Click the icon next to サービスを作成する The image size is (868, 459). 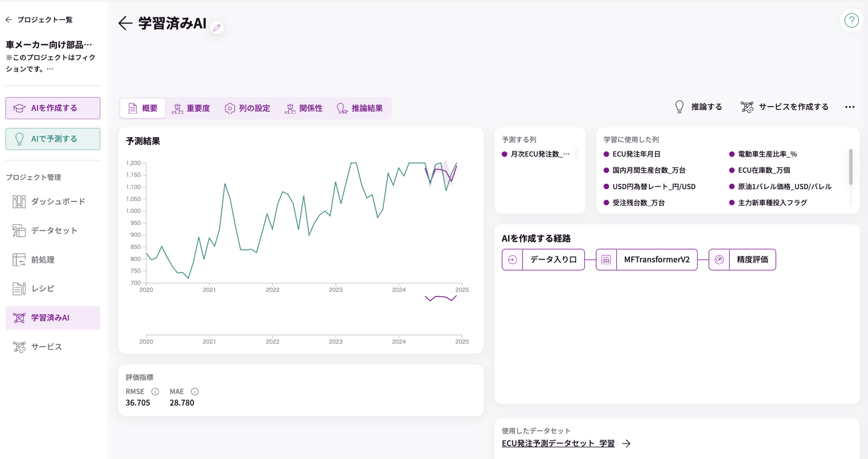coord(747,107)
